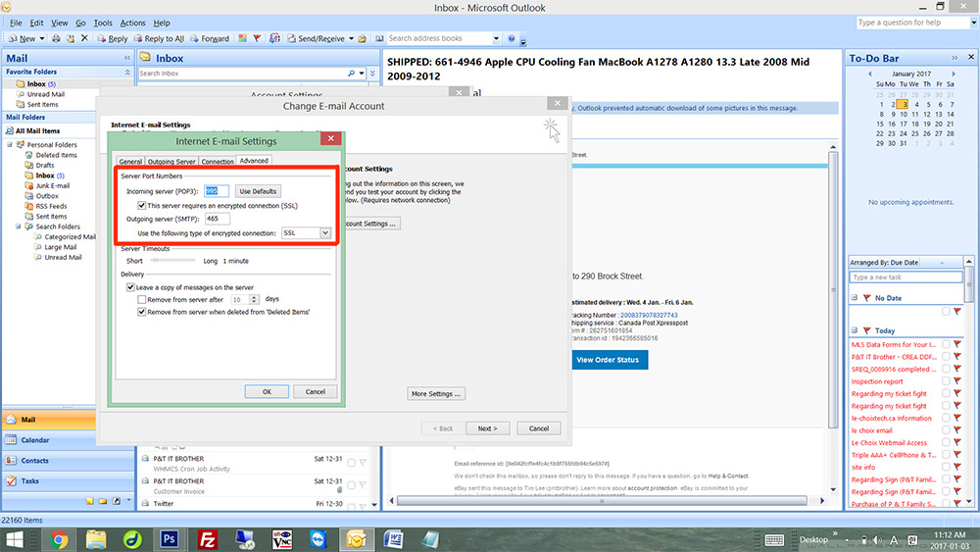Click the More Settings button
Screen dimensions: 980x552
pyautogui.click(x=436, y=394)
